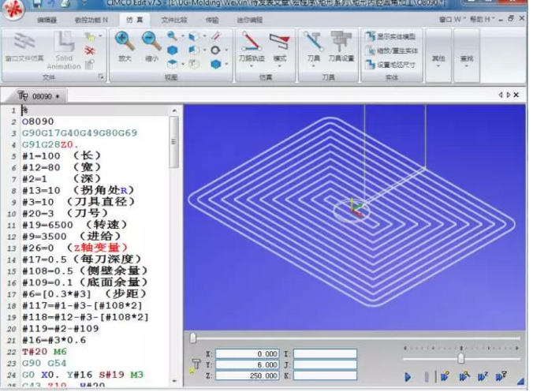Click the tool T icon beside coordinates
The height and width of the screenshot is (392, 533).
click(195, 366)
